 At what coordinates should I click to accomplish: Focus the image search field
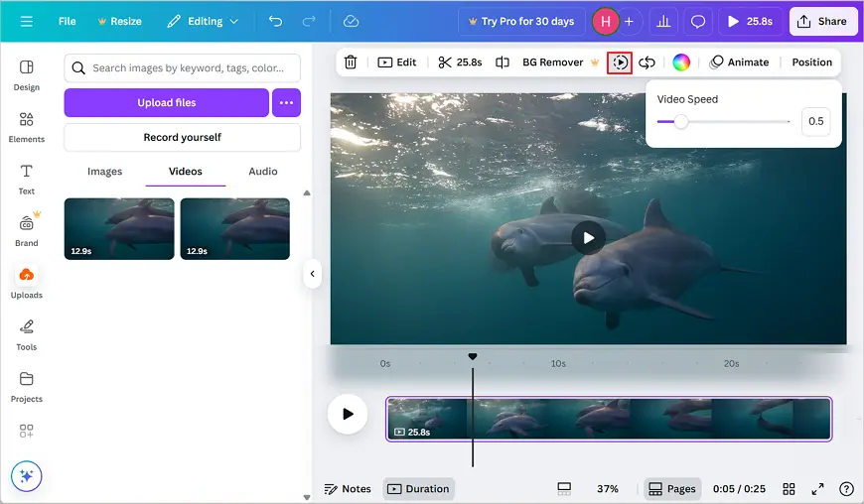pos(183,67)
